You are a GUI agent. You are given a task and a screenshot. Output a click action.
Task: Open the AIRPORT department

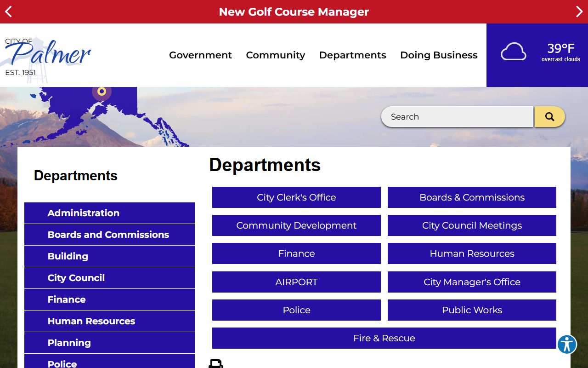pyautogui.click(x=296, y=282)
